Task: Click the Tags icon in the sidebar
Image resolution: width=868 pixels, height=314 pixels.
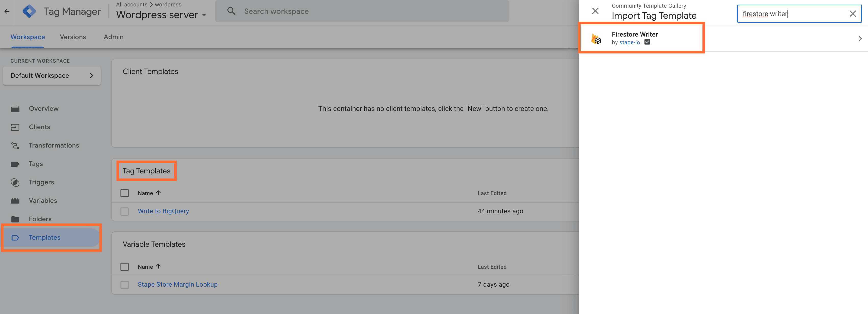Action: tap(15, 164)
